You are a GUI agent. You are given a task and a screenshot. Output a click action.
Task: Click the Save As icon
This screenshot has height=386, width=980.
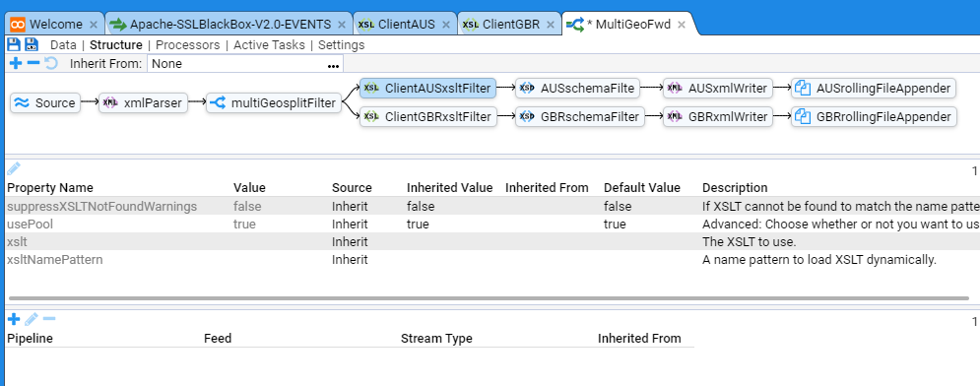(x=32, y=44)
